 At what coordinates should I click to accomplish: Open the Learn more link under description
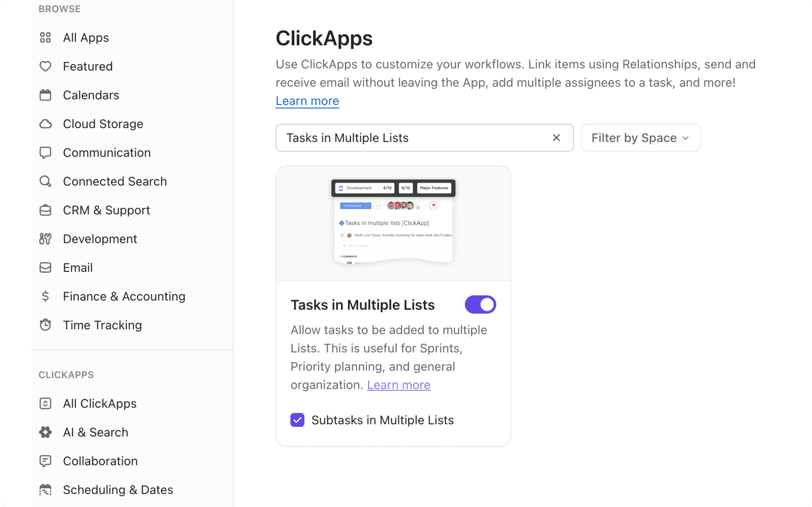pos(307,101)
